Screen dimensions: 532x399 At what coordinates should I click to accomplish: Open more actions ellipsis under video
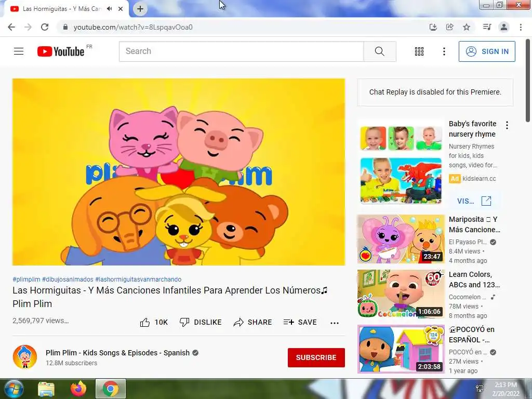(335, 323)
